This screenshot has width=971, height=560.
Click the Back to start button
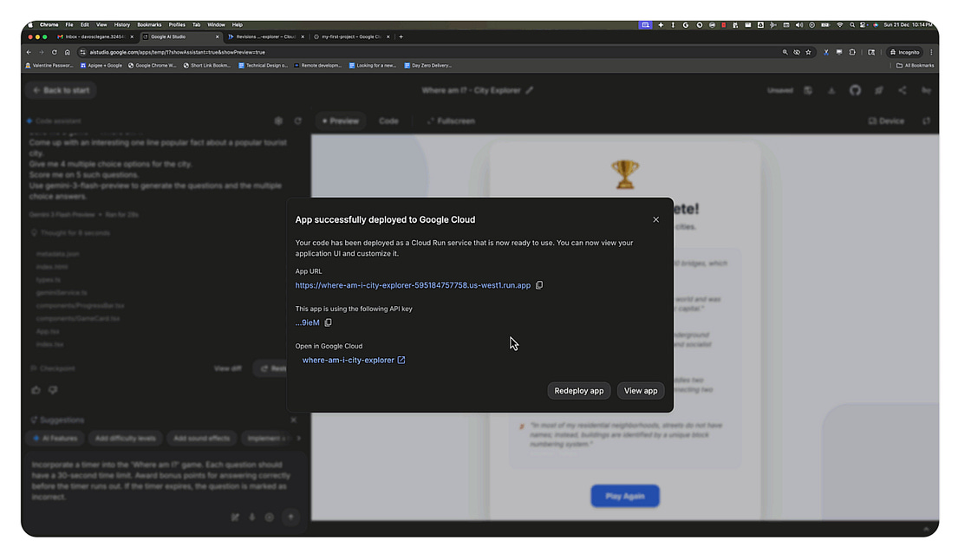pos(61,90)
